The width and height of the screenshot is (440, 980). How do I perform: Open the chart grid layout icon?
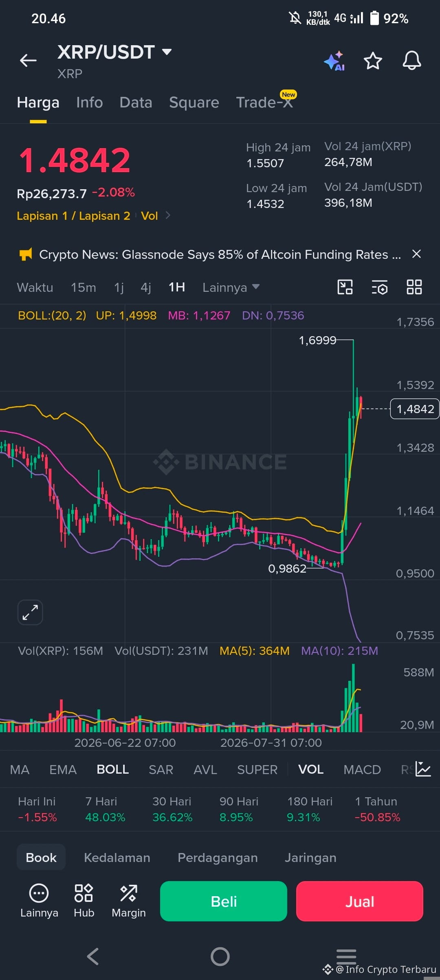pyautogui.click(x=414, y=287)
